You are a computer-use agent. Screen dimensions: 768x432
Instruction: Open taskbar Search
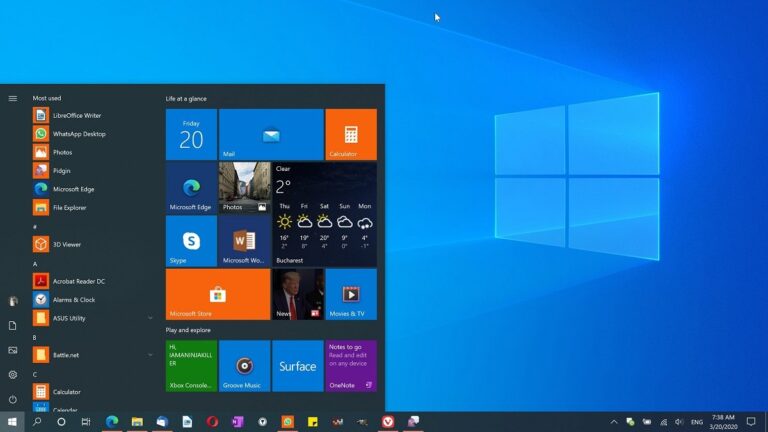tap(37, 422)
